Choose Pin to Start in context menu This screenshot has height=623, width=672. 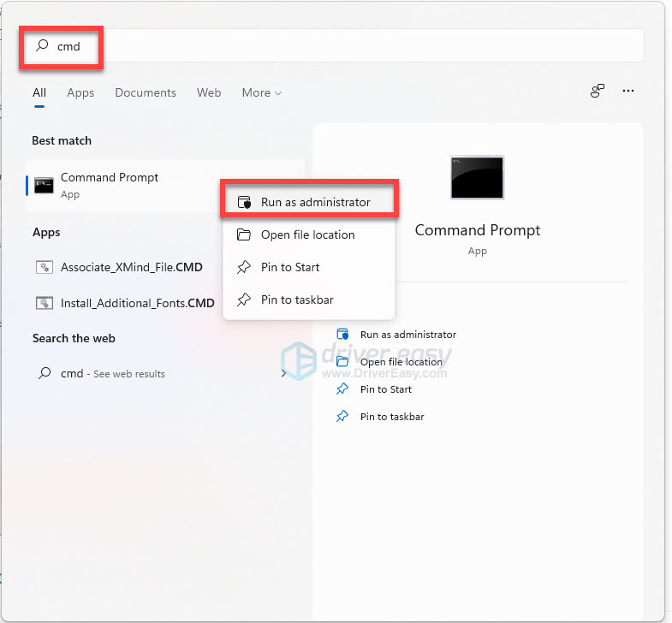pyautogui.click(x=290, y=268)
